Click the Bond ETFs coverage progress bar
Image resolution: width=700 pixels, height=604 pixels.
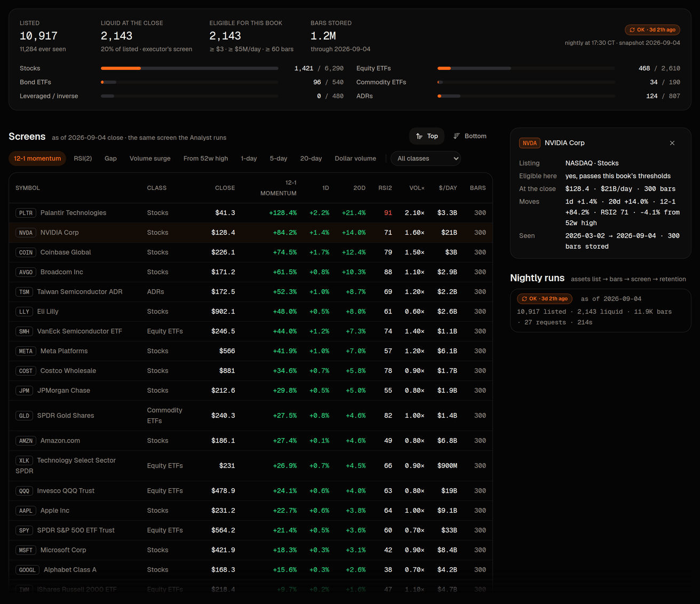click(x=189, y=82)
